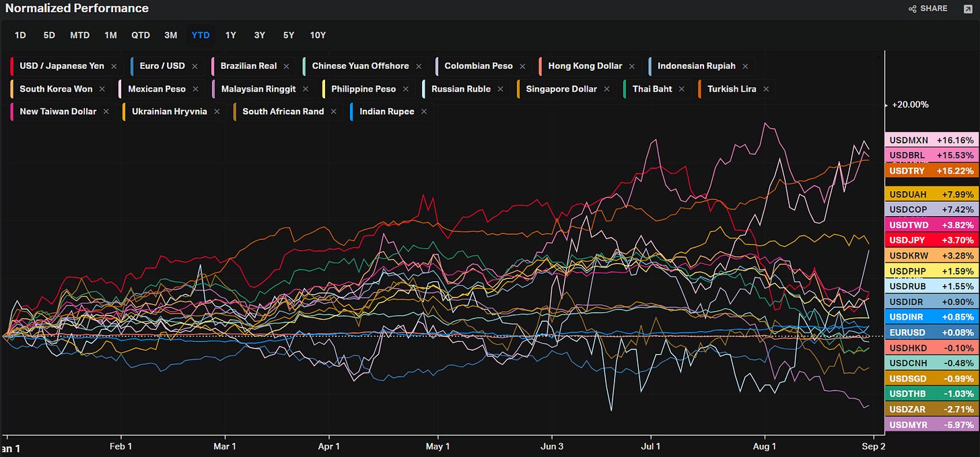Select the 3M time range
The width and height of the screenshot is (980, 457).
point(171,35)
